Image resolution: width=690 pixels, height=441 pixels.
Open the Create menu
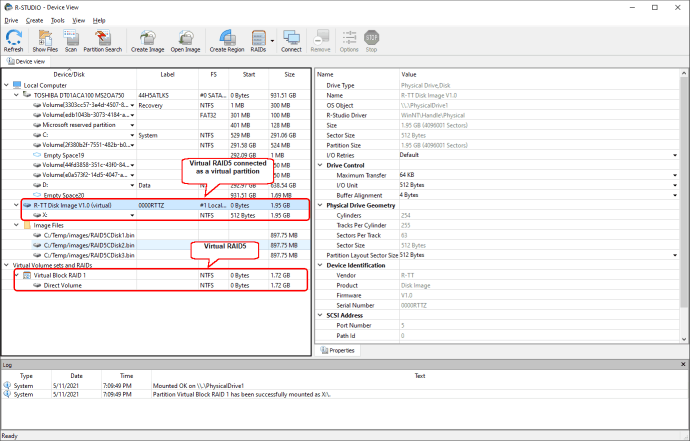pyautogui.click(x=34, y=20)
